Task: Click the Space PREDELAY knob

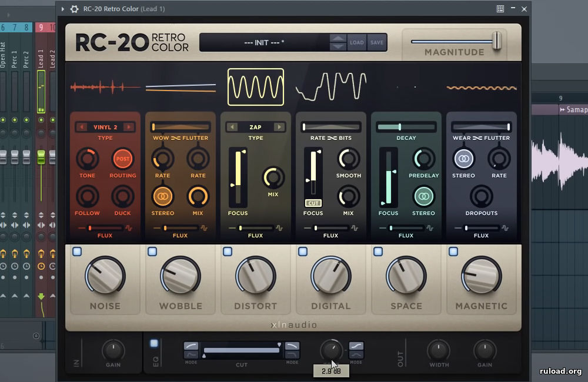Action: click(x=424, y=159)
